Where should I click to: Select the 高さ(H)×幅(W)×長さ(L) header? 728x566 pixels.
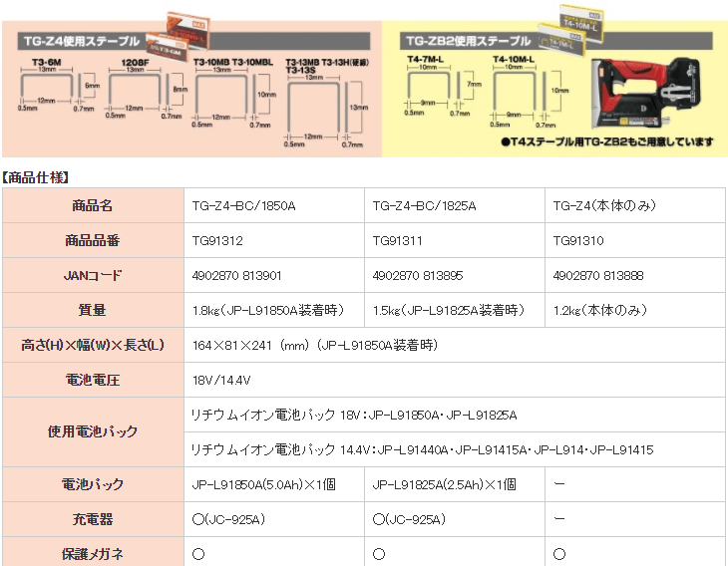[x=93, y=345]
